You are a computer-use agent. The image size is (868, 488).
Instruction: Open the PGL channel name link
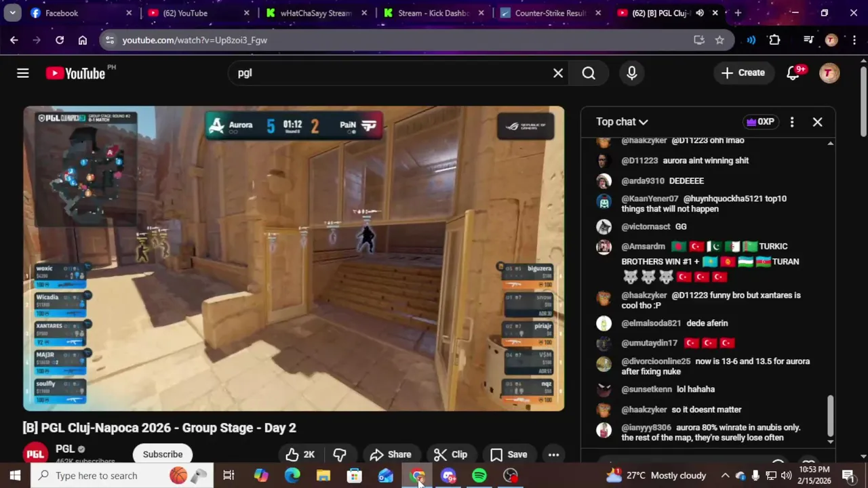click(x=65, y=449)
